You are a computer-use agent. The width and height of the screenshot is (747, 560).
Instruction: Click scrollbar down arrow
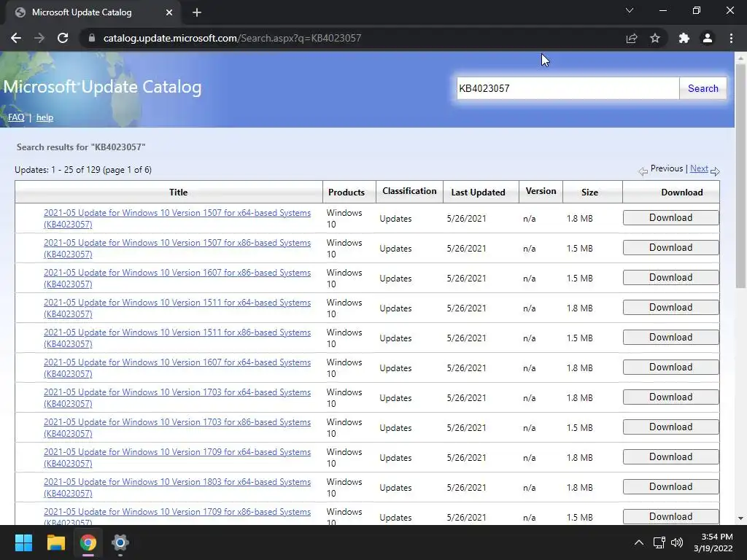(x=740, y=518)
